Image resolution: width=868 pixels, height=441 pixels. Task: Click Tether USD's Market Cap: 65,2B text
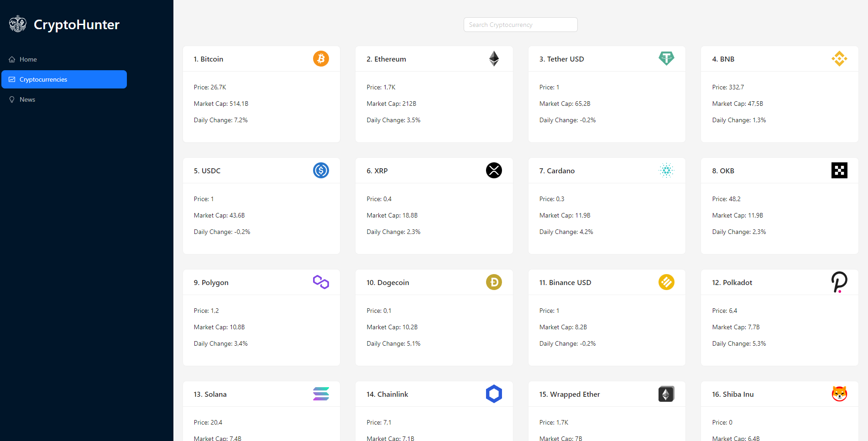coord(565,104)
